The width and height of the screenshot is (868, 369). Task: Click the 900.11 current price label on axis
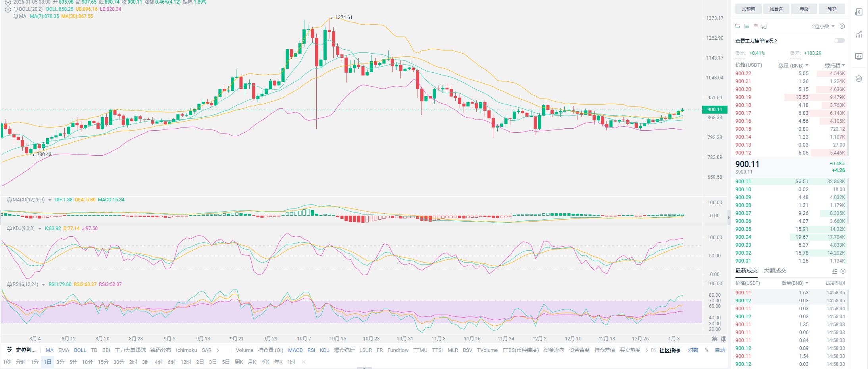tap(714, 110)
